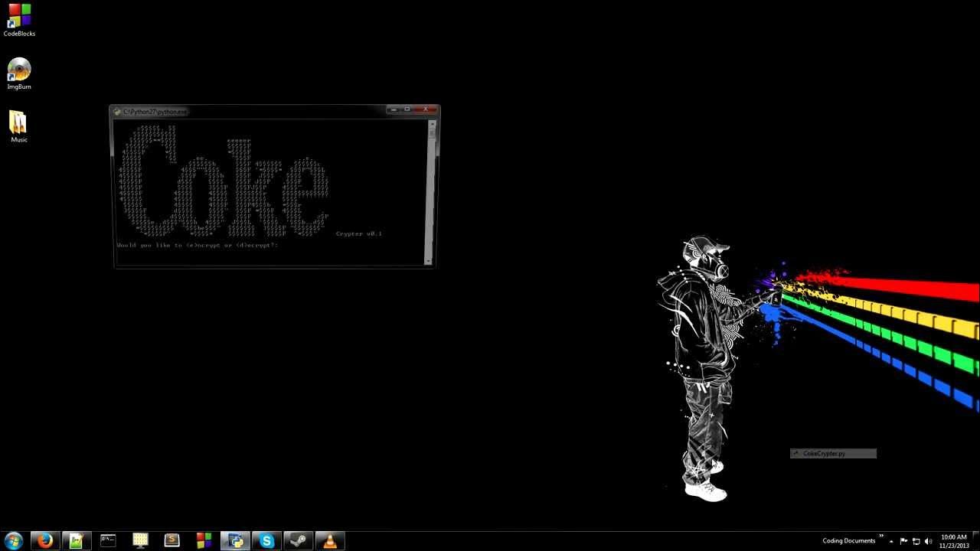Open Notepad++ from the taskbar
980x551 pixels.
(77, 540)
